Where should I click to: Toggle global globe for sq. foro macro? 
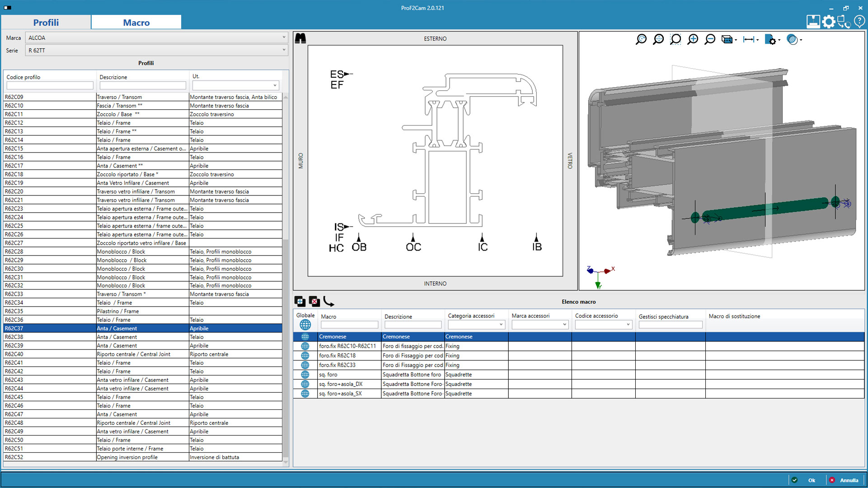point(305,375)
